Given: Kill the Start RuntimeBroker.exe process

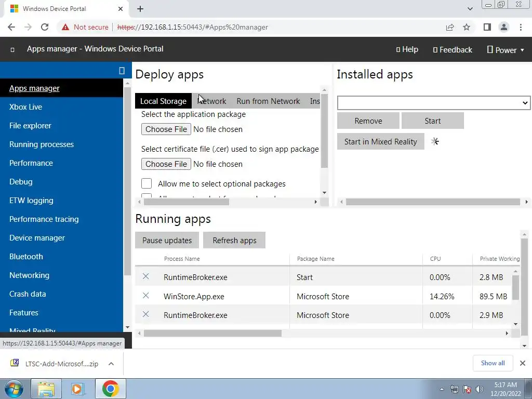Looking at the screenshot, I should (146, 276).
